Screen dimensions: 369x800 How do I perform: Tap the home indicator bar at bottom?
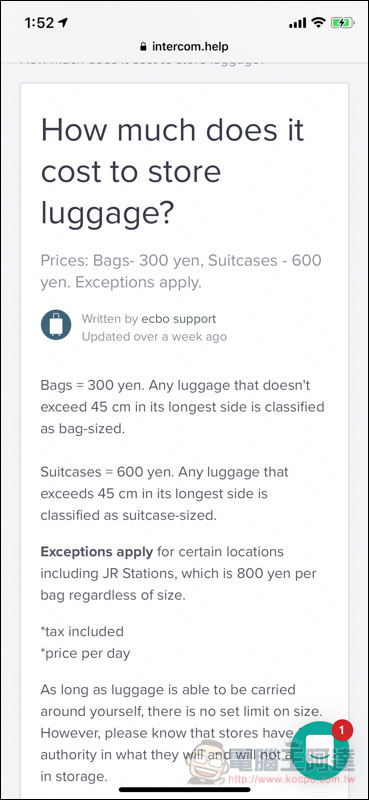(x=185, y=790)
